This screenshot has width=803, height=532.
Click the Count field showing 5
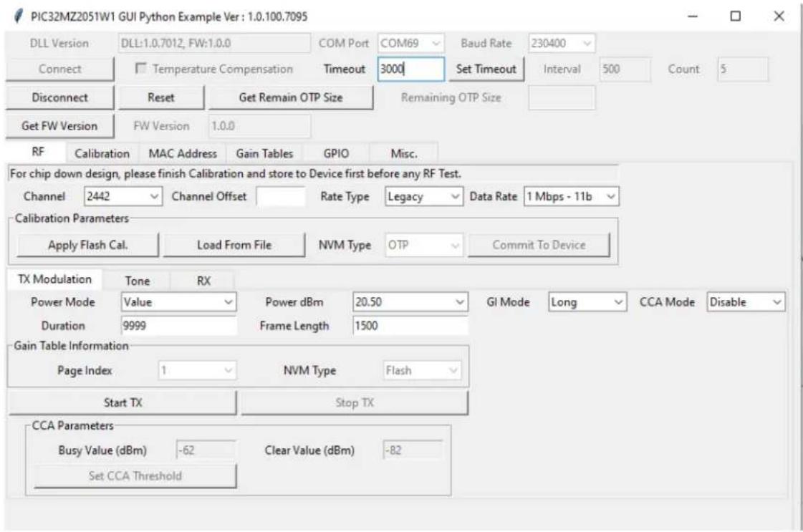coord(743,69)
